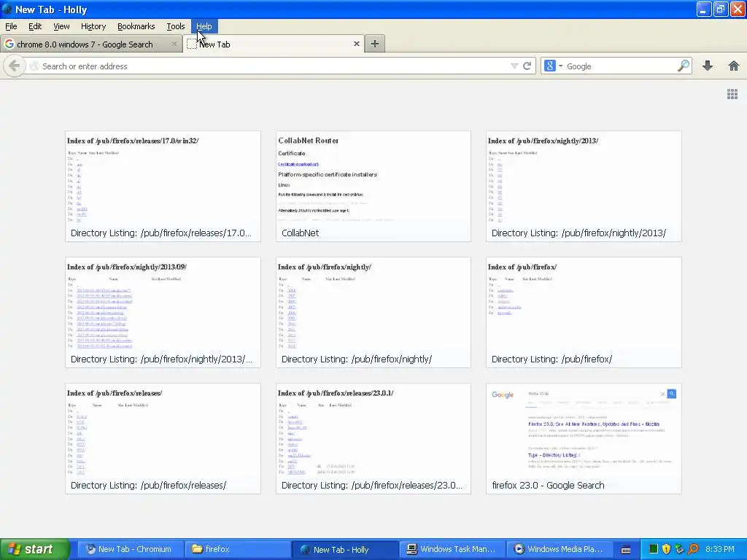Go to the Home page icon

[x=734, y=66]
